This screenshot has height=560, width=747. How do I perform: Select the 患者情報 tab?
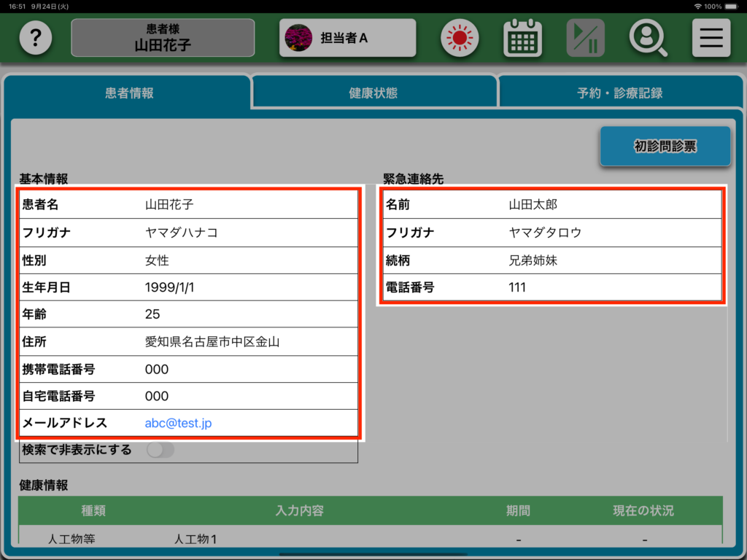(x=129, y=93)
